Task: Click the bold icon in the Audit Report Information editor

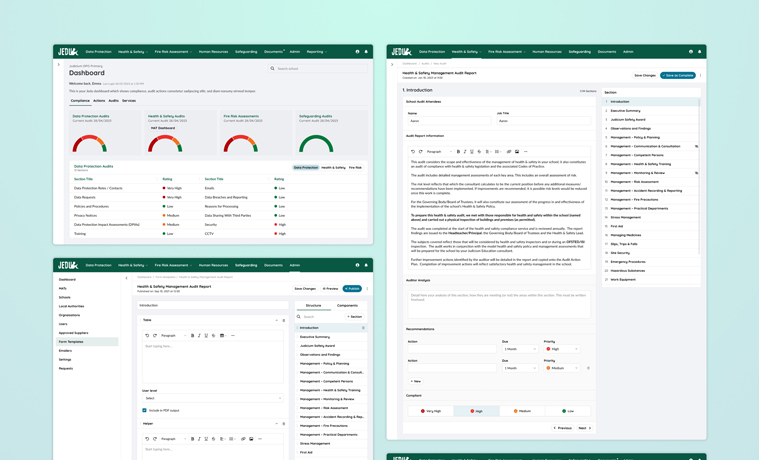Action: [x=458, y=152]
